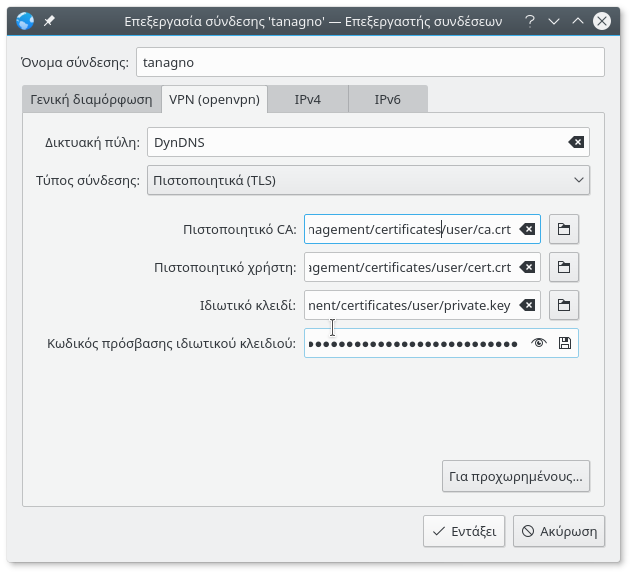Viewport: 633px width, 575px height.
Task: Confirm with Εντάξει button
Action: pyautogui.click(x=464, y=531)
